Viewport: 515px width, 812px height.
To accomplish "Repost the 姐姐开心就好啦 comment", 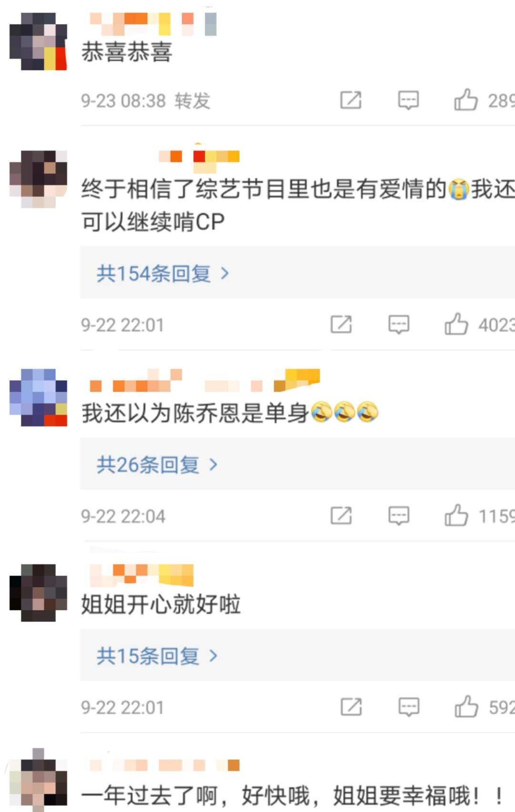I will (x=351, y=707).
